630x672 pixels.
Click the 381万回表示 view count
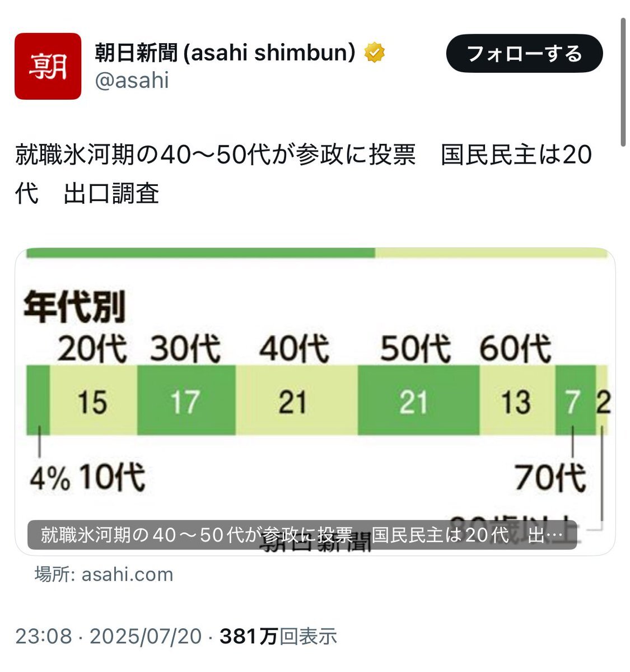[278, 636]
